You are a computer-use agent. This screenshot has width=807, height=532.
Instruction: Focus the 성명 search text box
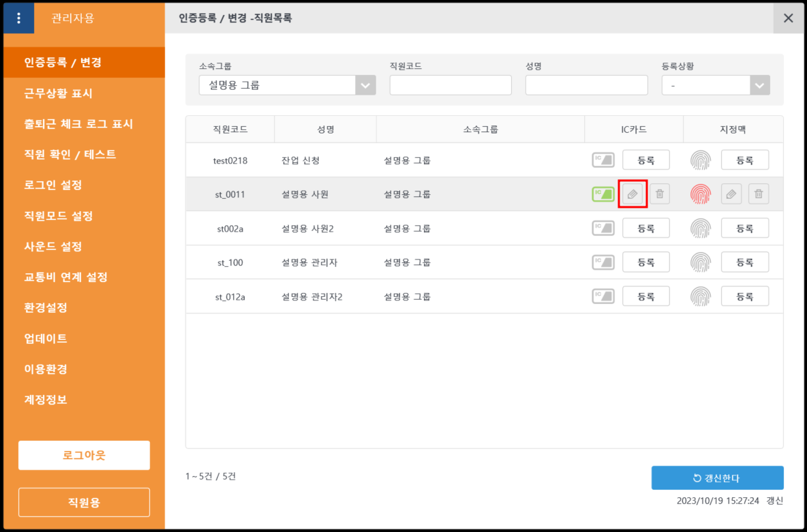coord(586,85)
